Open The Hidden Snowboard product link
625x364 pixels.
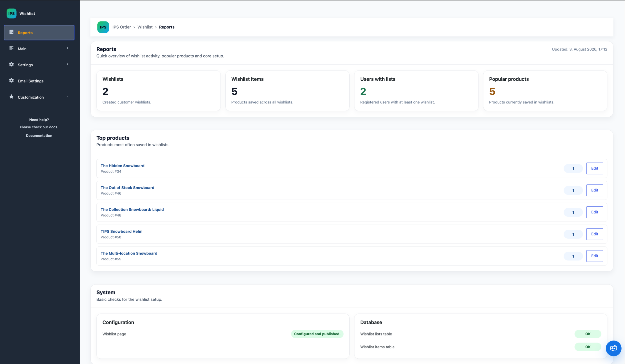123,165
